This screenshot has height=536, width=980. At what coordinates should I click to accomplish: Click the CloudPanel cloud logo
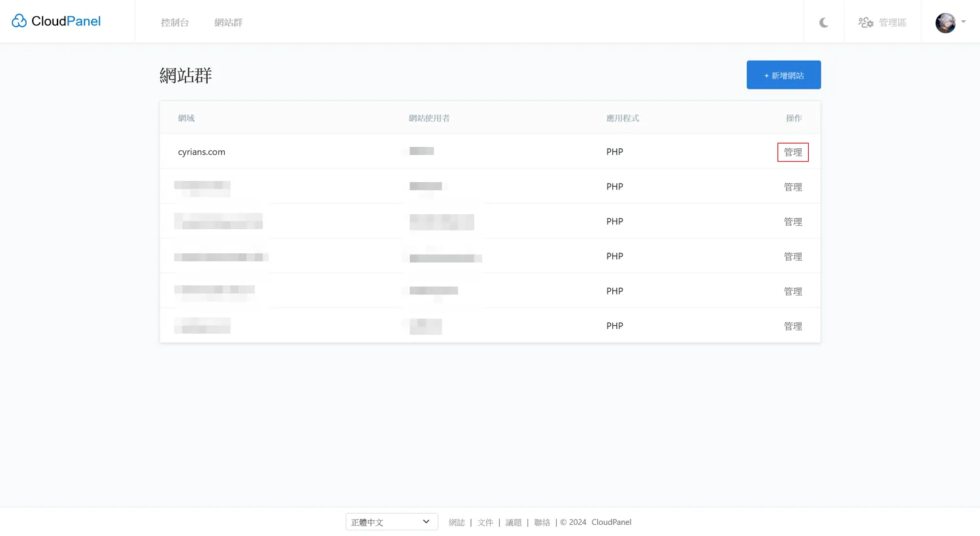point(20,22)
